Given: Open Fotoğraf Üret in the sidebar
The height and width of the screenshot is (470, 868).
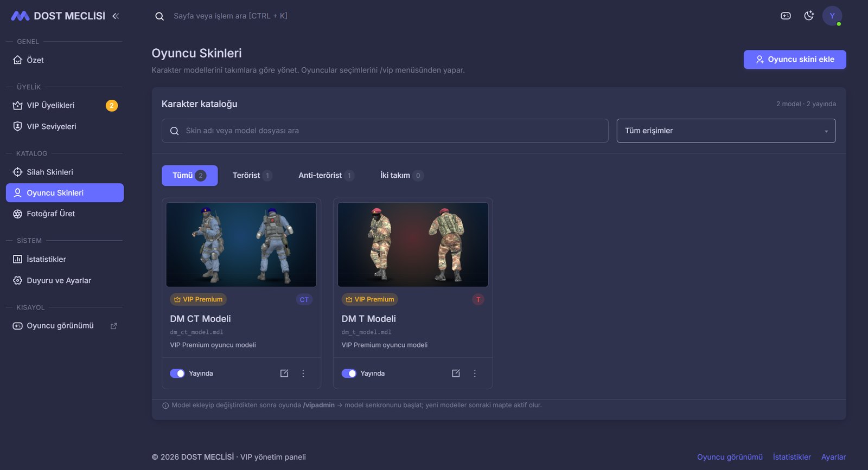Looking at the screenshot, I should pos(65,214).
